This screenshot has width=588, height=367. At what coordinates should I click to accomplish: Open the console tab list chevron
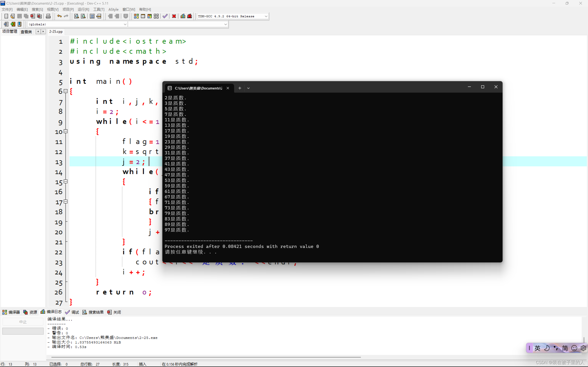pos(248,88)
